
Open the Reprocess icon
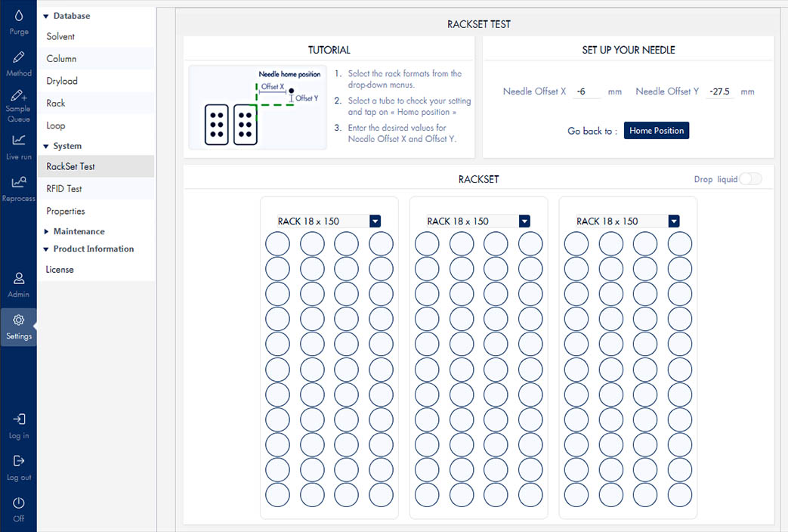pos(19,182)
